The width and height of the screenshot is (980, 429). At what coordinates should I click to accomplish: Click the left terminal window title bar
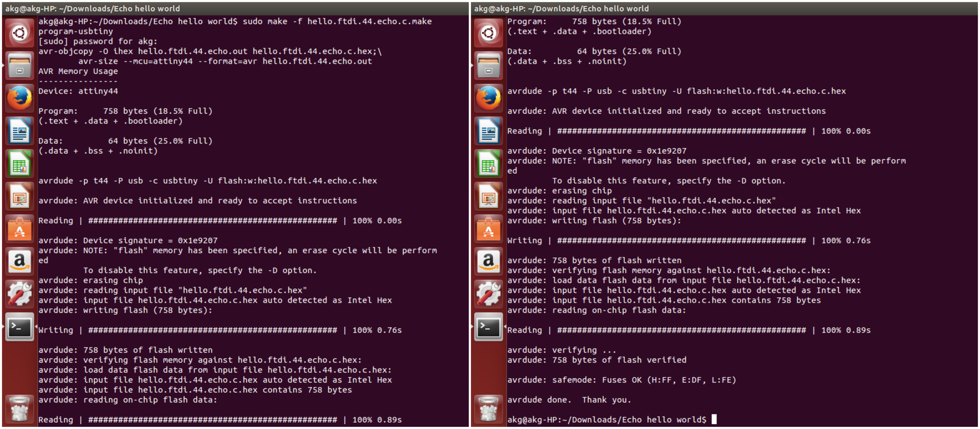pos(235,8)
